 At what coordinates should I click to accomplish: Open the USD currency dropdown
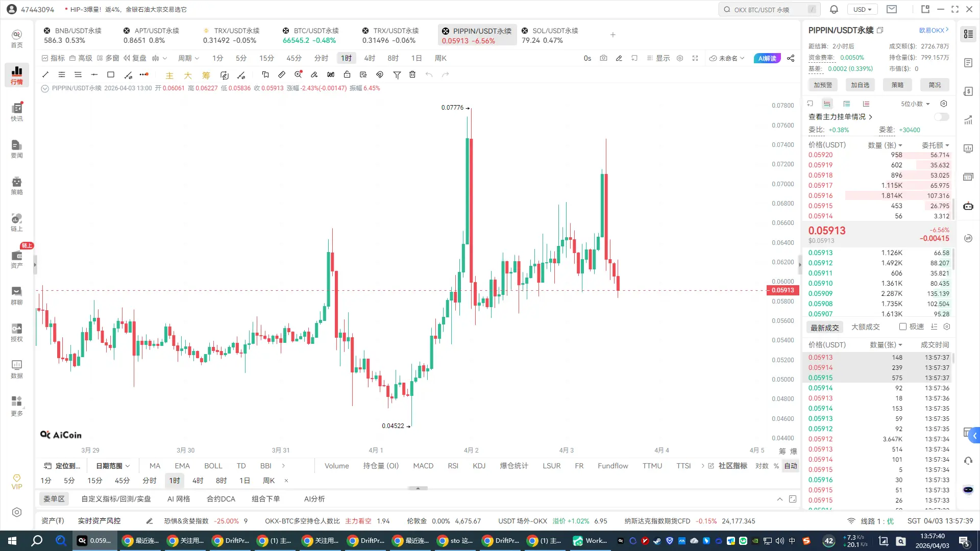point(862,9)
